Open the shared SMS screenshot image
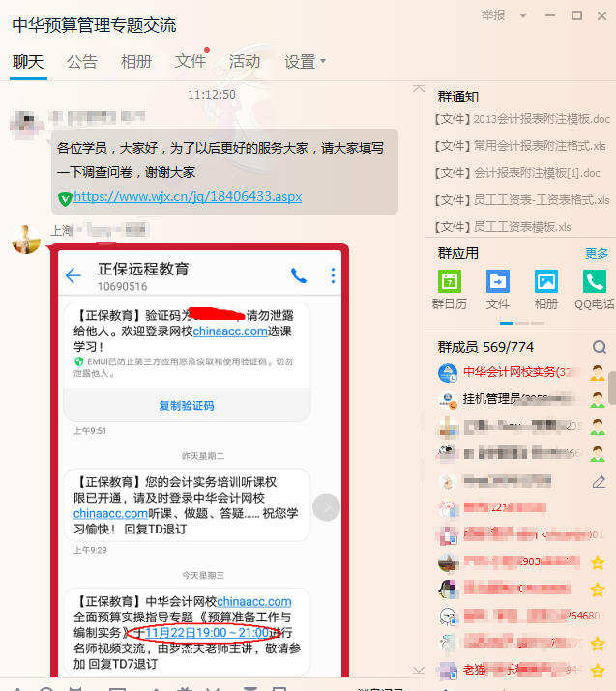Image resolution: width=616 pixels, height=691 pixels. (x=200, y=459)
